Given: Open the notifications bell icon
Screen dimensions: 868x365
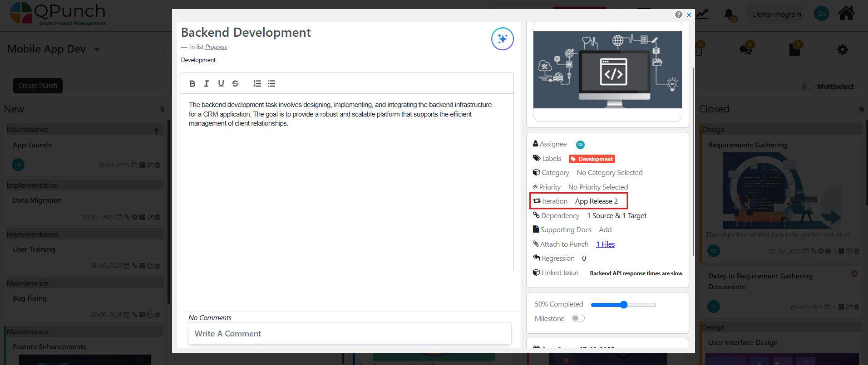Looking at the screenshot, I should tap(730, 15).
